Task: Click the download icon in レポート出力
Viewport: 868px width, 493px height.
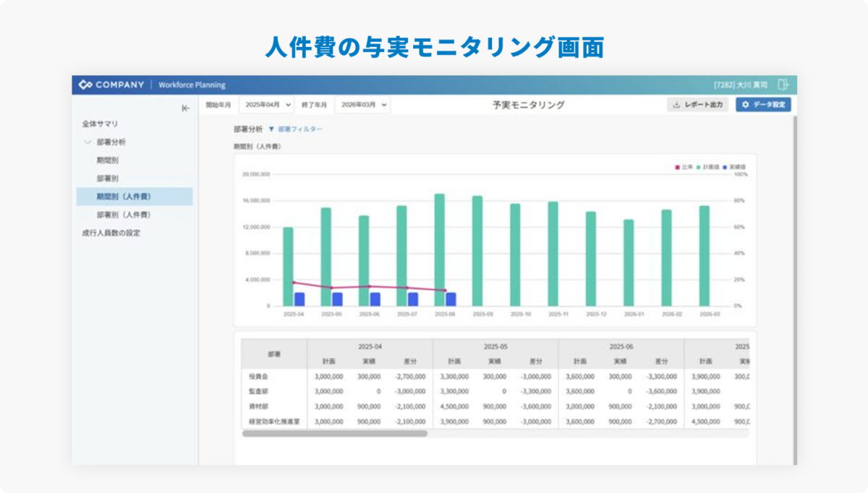Action: pyautogui.click(x=676, y=105)
